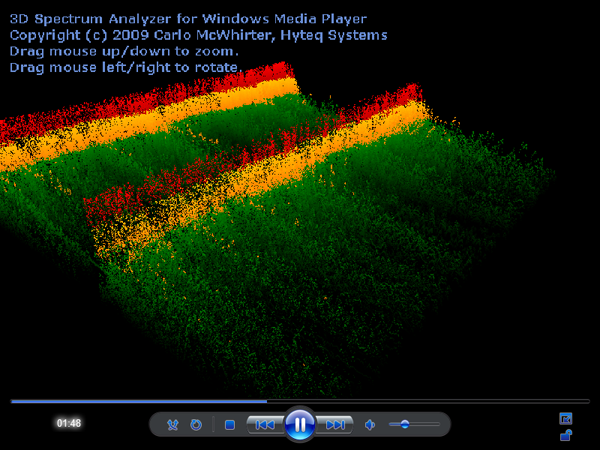Toggle shuffle playback mode
Screen dimensions: 600x450
click(173, 424)
